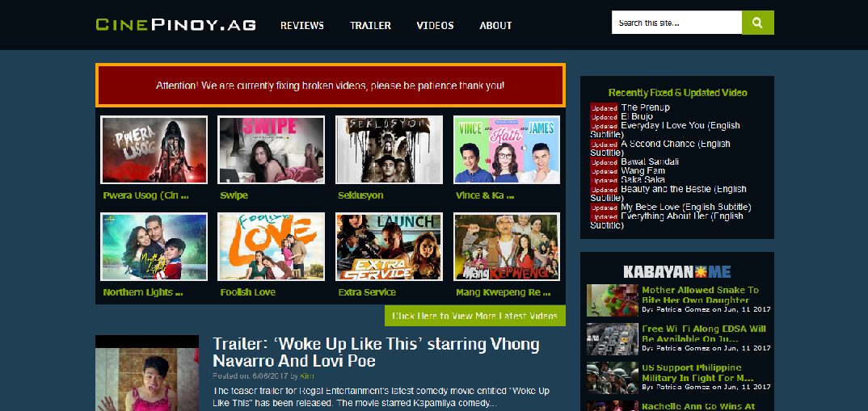Viewport: 868px width, 411px height.
Task: Open the Swipe movie poster thumbnail
Action: tap(272, 150)
